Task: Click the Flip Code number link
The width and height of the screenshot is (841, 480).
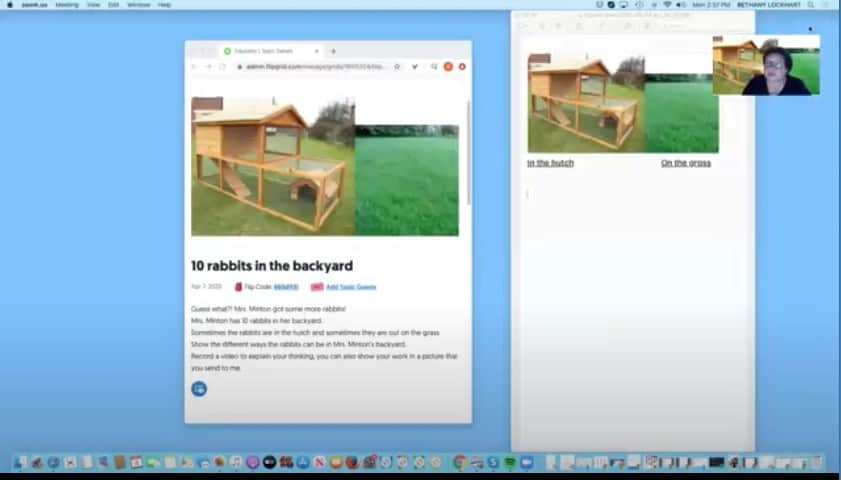Action: 286,287
